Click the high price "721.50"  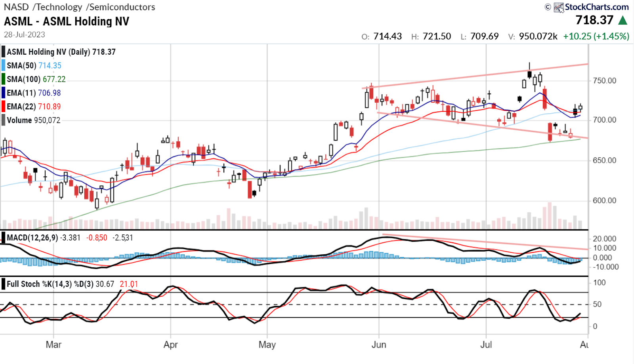(x=437, y=36)
